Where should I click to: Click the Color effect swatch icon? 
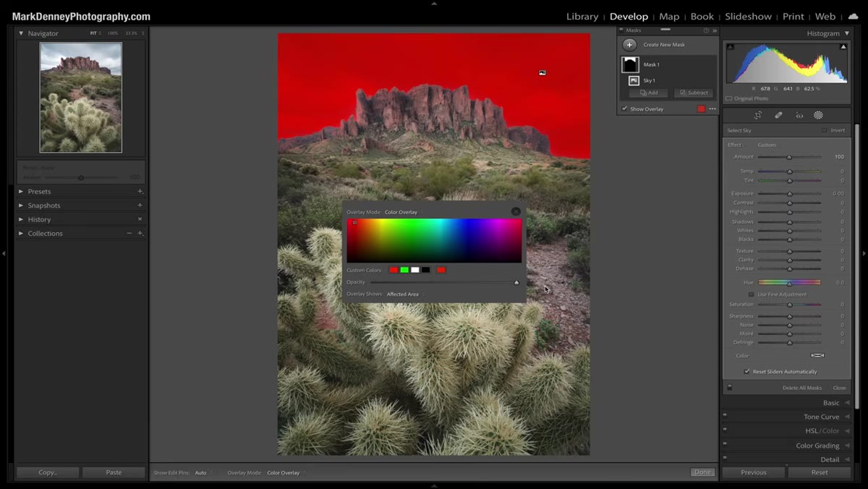pos(817,356)
